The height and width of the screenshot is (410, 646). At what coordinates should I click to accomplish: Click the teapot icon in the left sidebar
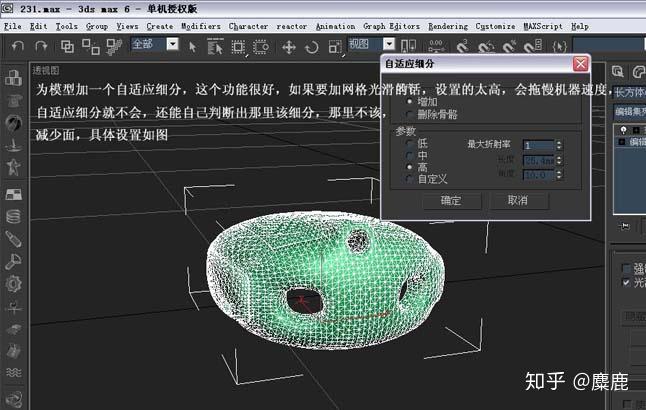click(14, 100)
